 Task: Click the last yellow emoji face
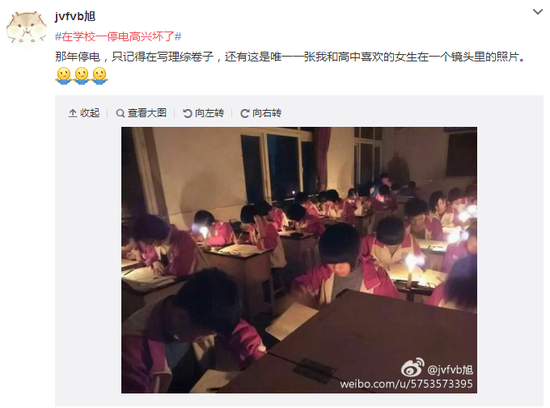pyautogui.click(x=100, y=75)
